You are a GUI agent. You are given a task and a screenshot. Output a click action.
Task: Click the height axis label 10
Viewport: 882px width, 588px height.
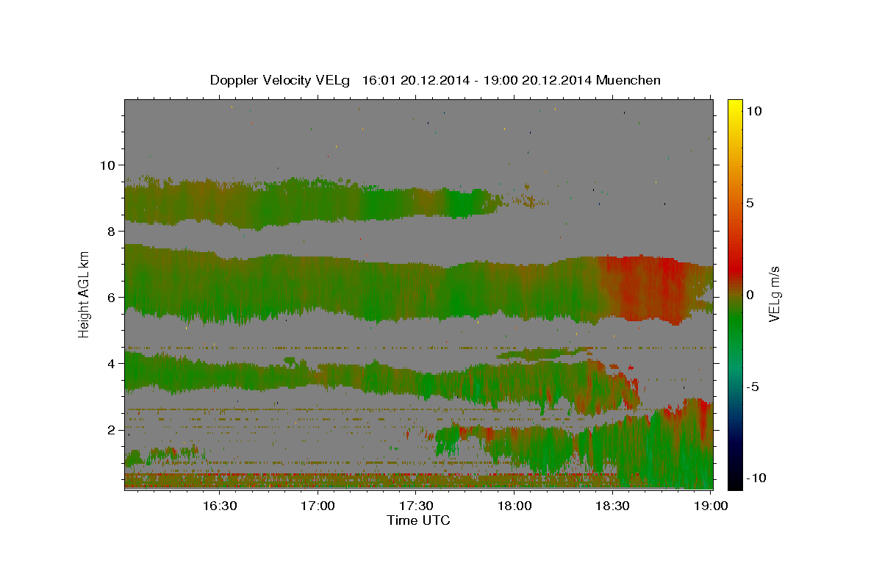(x=107, y=165)
